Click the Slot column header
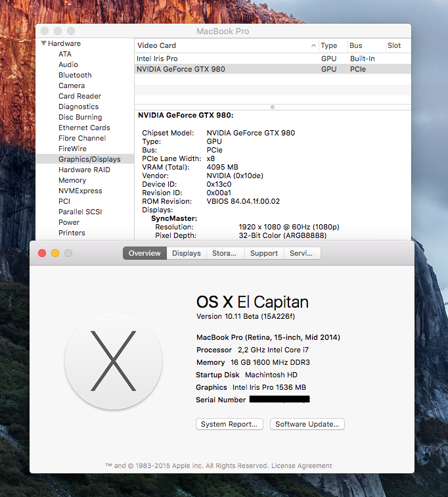 coord(398,45)
